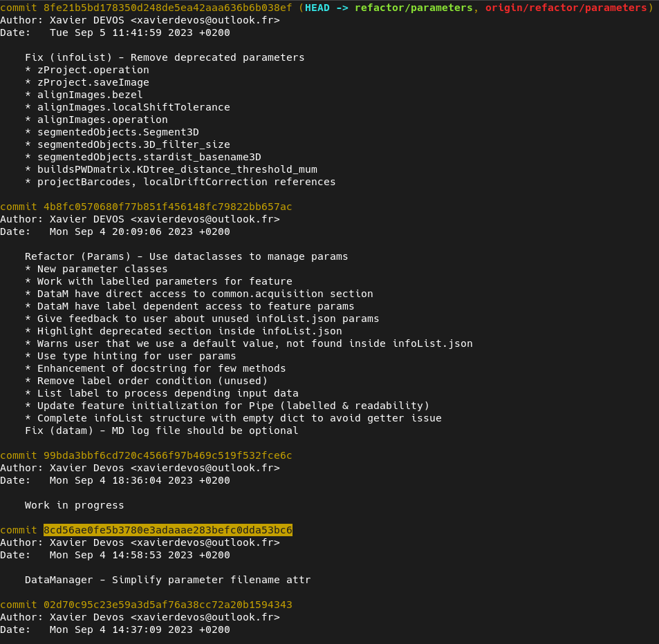The width and height of the screenshot is (659, 644).
Task: Click the alignImages.bezel bullet line
Action: click(x=84, y=95)
